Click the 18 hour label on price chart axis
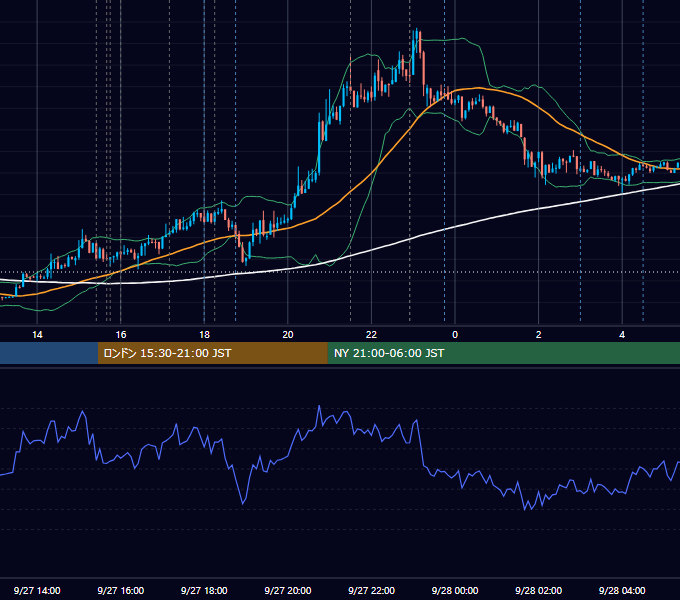Screen dimensions: 680x600 pyautogui.click(x=204, y=335)
